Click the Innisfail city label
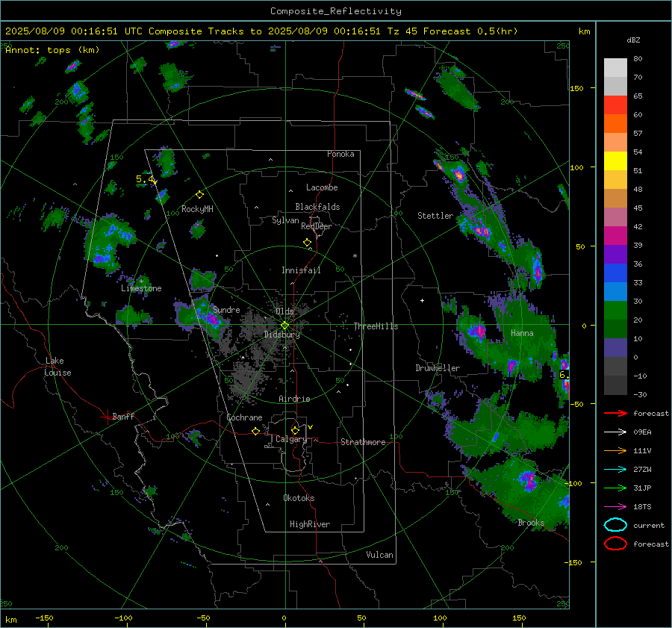 [x=301, y=270]
